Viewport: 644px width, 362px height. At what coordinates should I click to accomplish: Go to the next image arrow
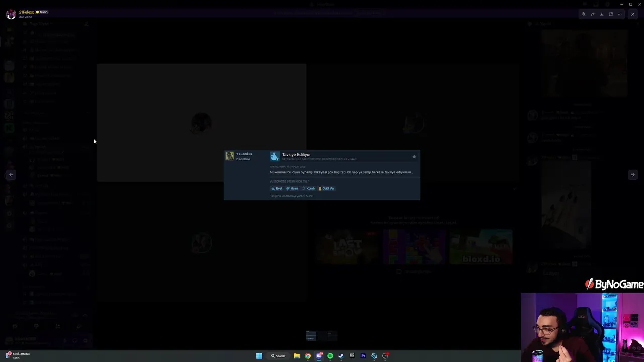[633, 175]
